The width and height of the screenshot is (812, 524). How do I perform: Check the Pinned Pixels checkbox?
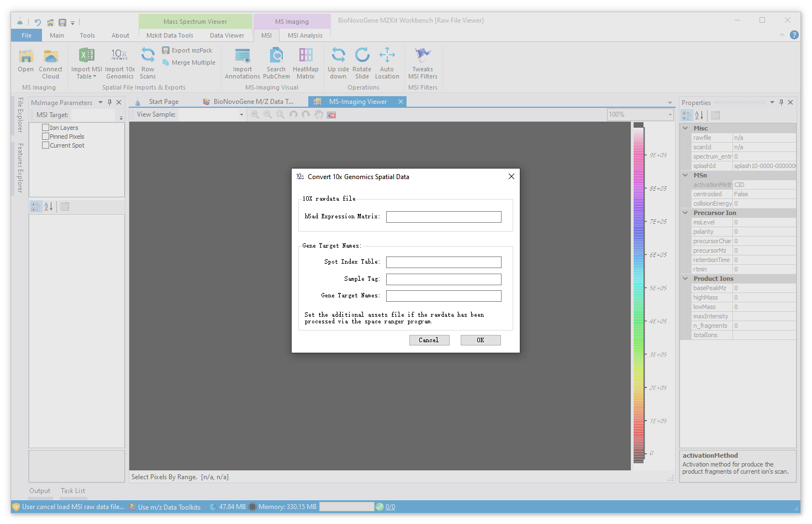46,137
